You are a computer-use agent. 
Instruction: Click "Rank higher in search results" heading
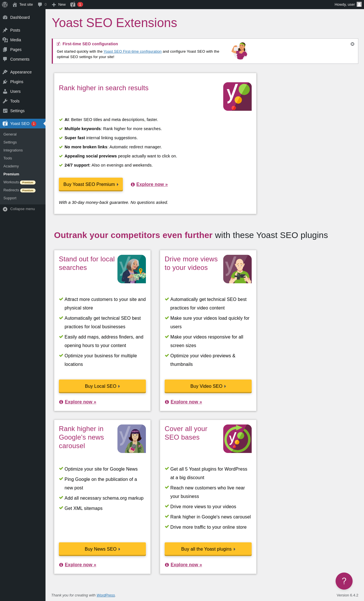click(104, 88)
